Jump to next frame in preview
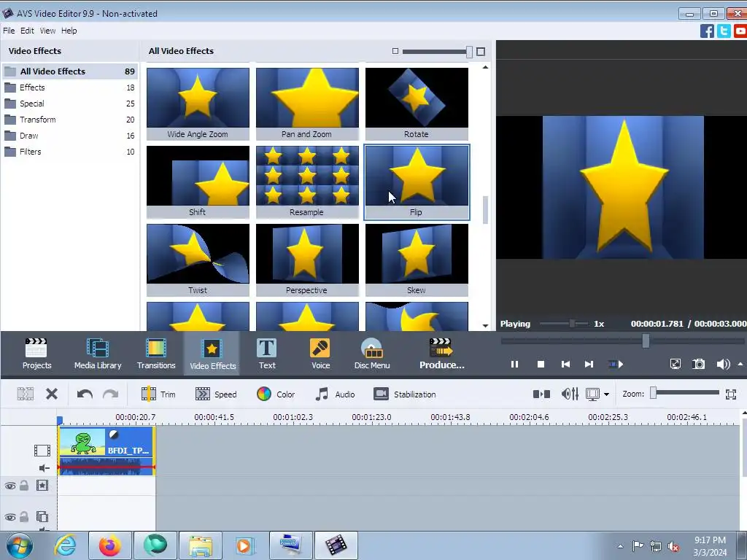The width and height of the screenshot is (747, 560). [589, 365]
